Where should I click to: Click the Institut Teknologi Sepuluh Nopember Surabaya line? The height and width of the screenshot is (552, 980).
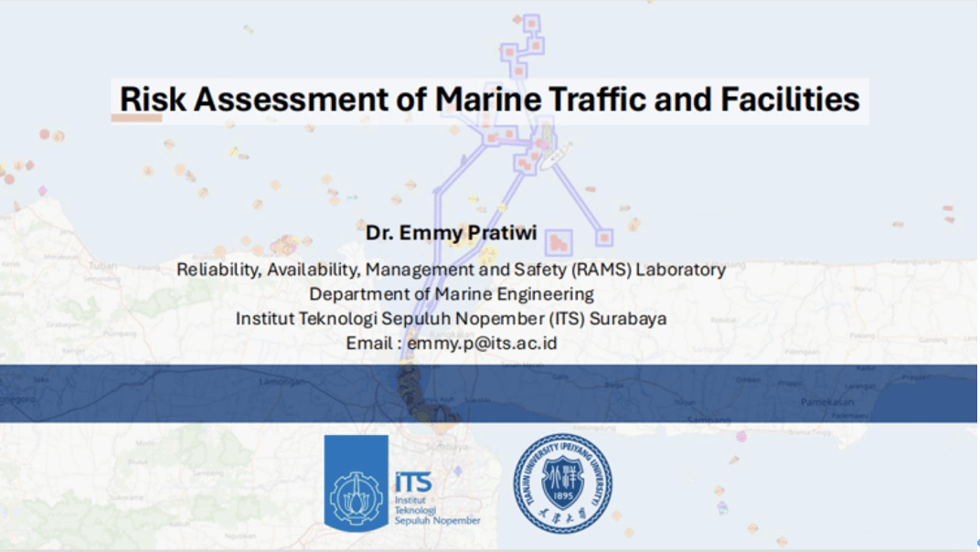pyautogui.click(x=451, y=319)
